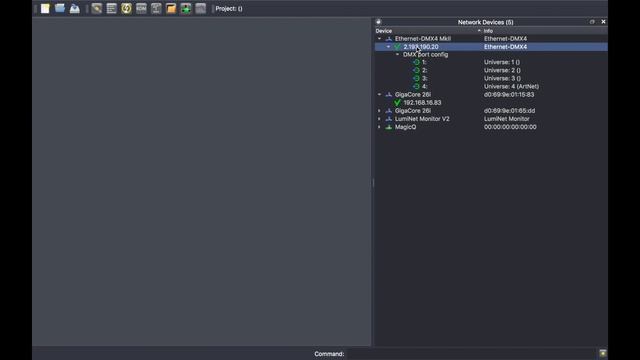Image resolution: width=640 pixels, height=360 pixels.
Task: Click the 'Project: ()' label in toolbar
Action: [x=229, y=9]
